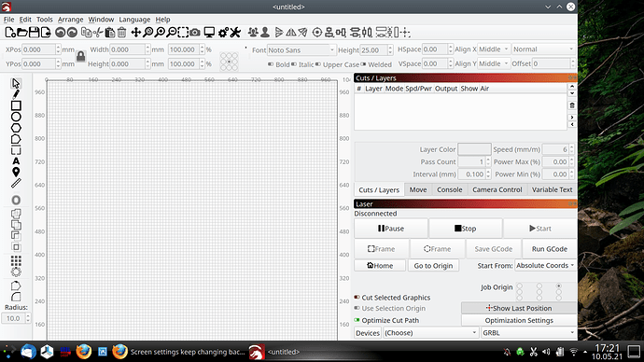
Task: Select the grid array tool
Action: tap(16, 260)
